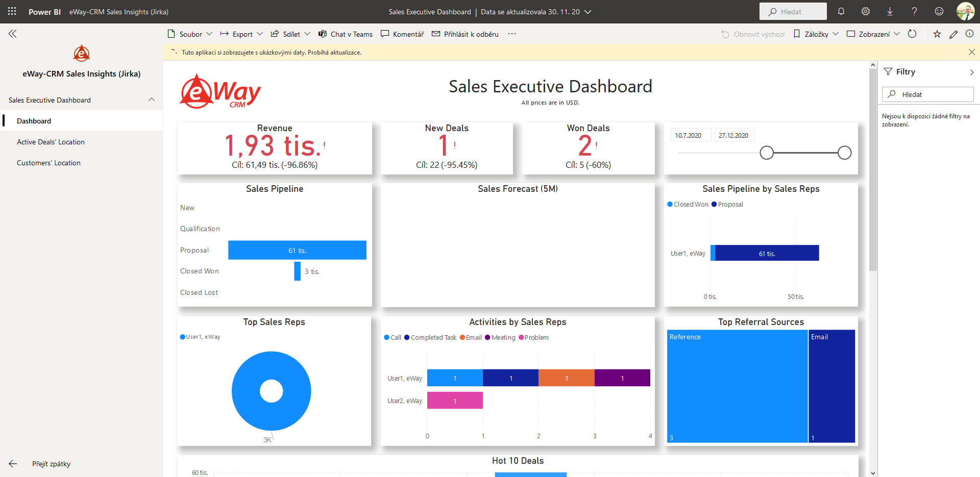Open the settings gear in header
Screen dimensions: 980x477
(x=866, y=11)
